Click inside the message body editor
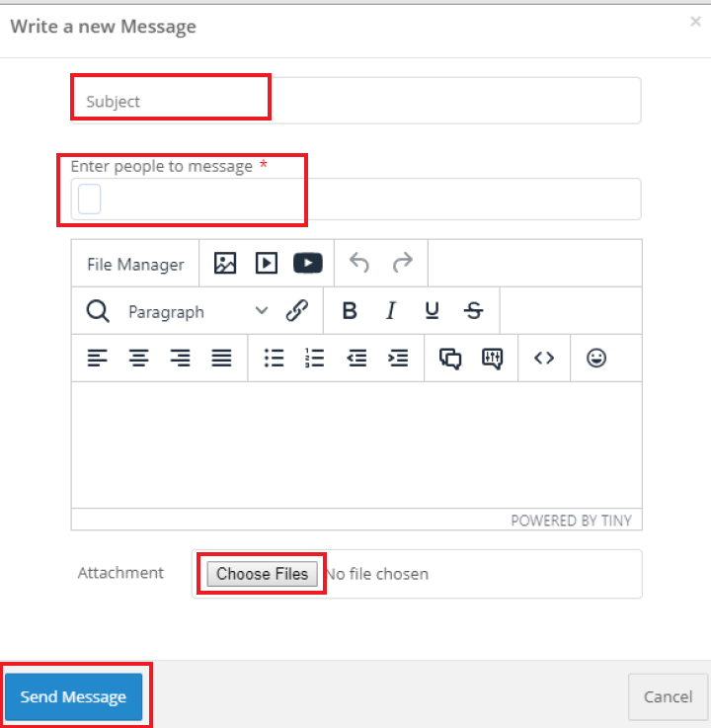 [356, 445]
